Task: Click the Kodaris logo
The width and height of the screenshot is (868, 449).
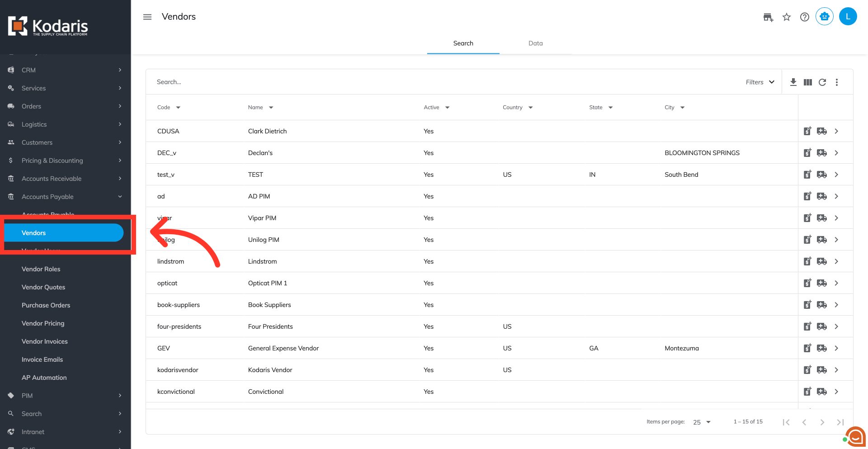Action: point(48,26)
